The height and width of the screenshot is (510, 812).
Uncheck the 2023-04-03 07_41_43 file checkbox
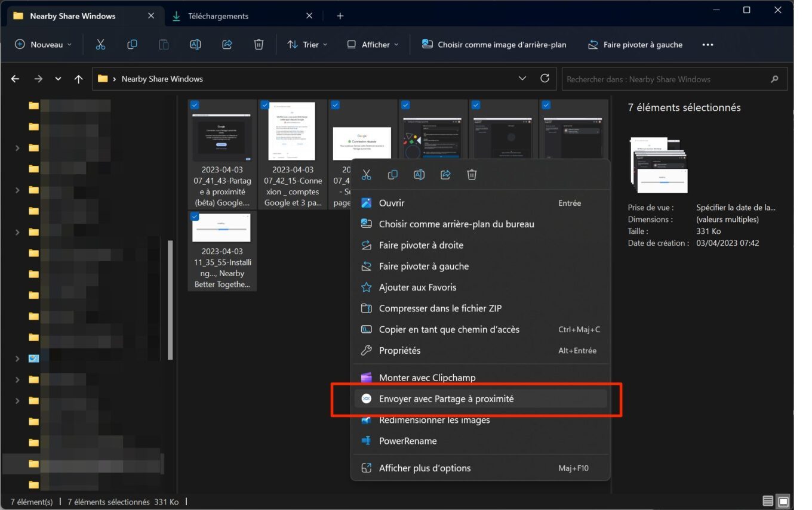pyautogui.click(x=195, y=105)
